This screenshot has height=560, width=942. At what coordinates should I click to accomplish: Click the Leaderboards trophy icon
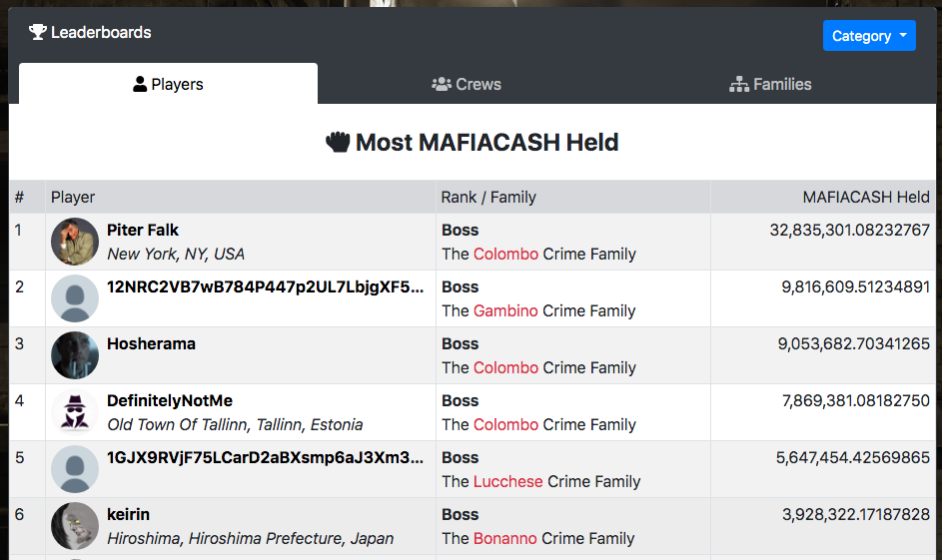coord(38,32)
